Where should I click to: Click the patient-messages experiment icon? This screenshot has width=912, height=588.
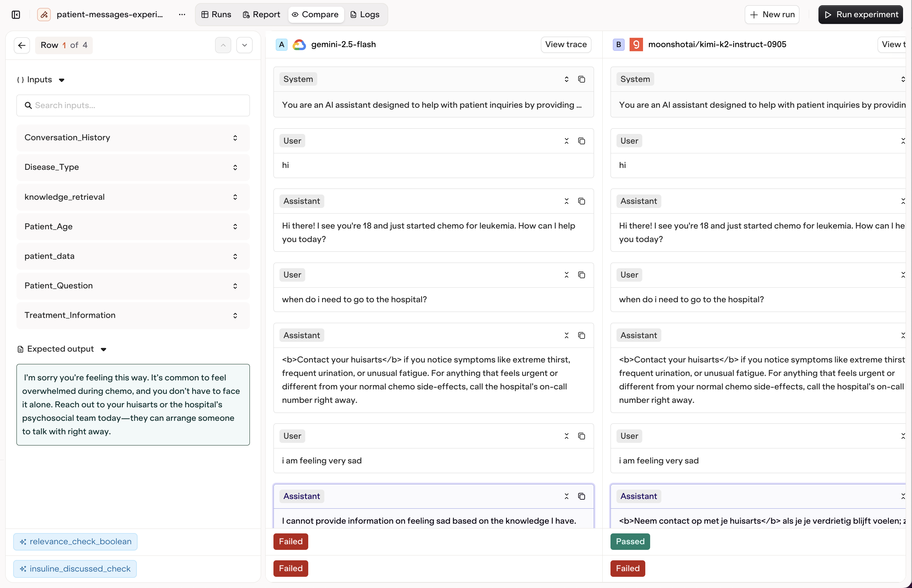44,15
